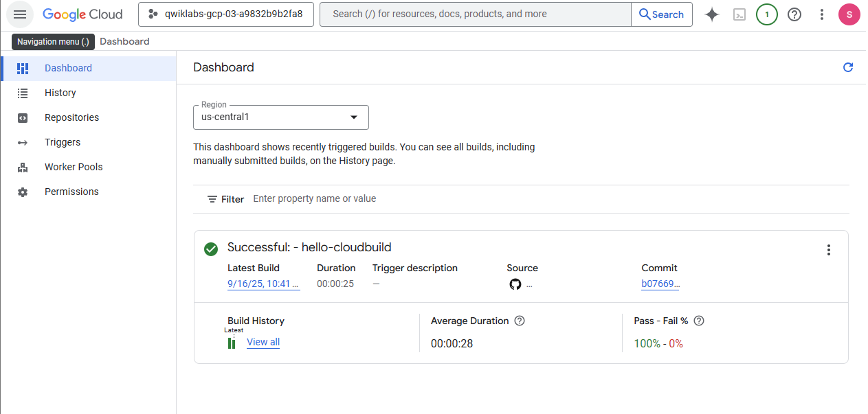This screenshot has width=868, height=414.
Task: Open hello-cloudbuild card overflow menu
Action: (x=829, y=250)
